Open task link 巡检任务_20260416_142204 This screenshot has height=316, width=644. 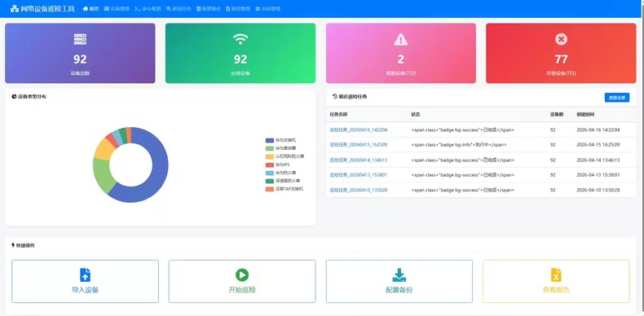pyautogui.click(x=359, y=129)
